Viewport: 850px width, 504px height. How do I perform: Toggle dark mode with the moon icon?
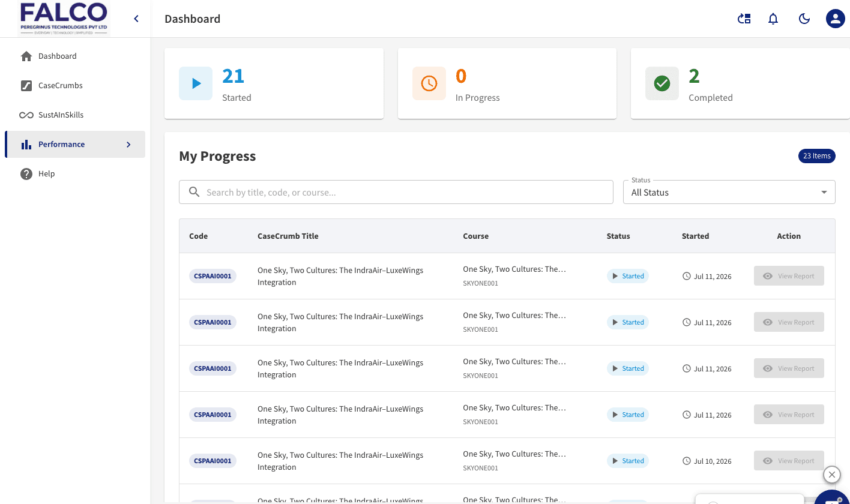804,19
